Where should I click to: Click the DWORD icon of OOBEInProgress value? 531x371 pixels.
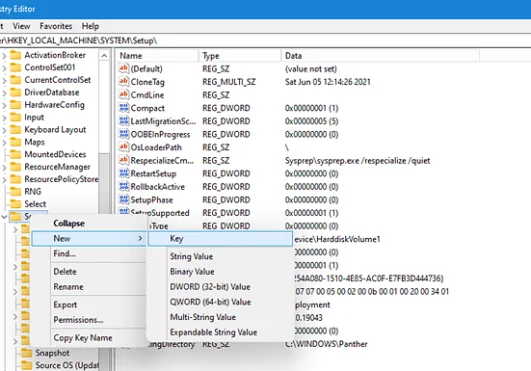pyautogui.click(x=124, y=134)
